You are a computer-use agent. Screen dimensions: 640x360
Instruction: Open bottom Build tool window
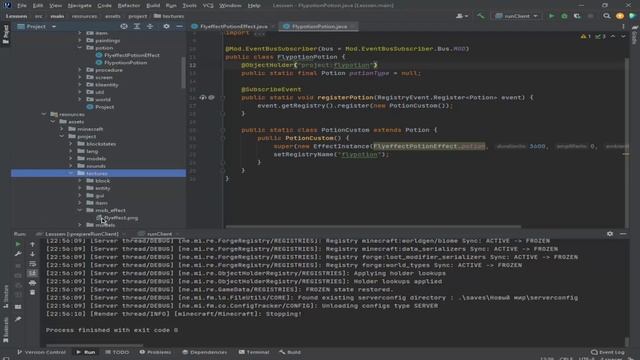coord(290,352)
